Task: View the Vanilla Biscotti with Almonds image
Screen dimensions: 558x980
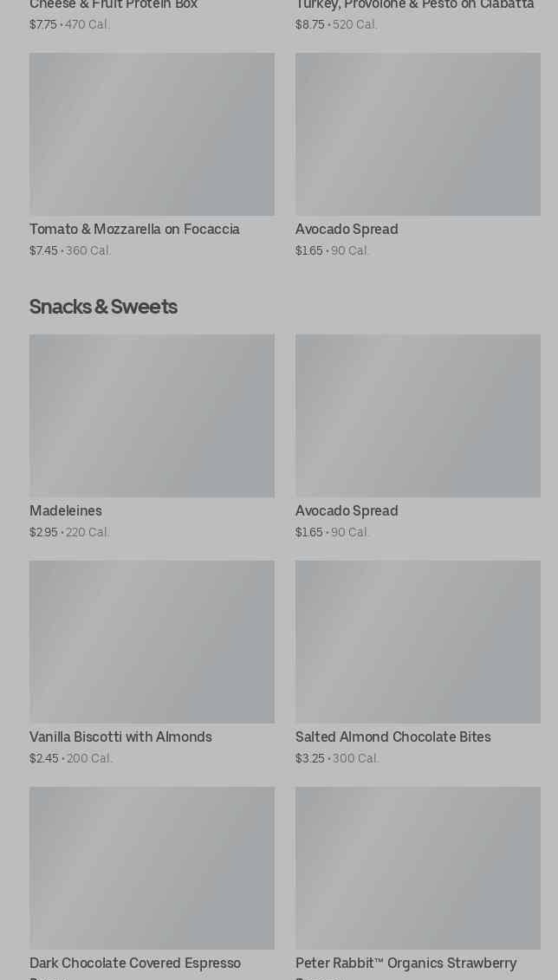Action: click(152, 642)
